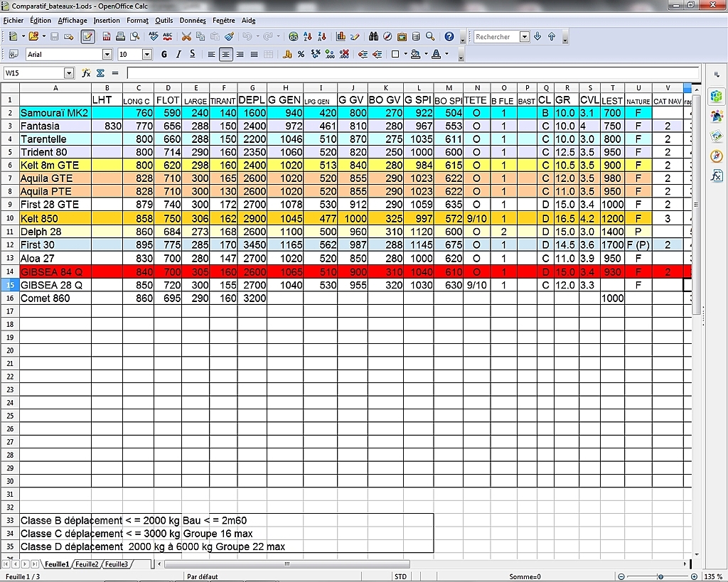Apply percent number format

click(301, 54)
